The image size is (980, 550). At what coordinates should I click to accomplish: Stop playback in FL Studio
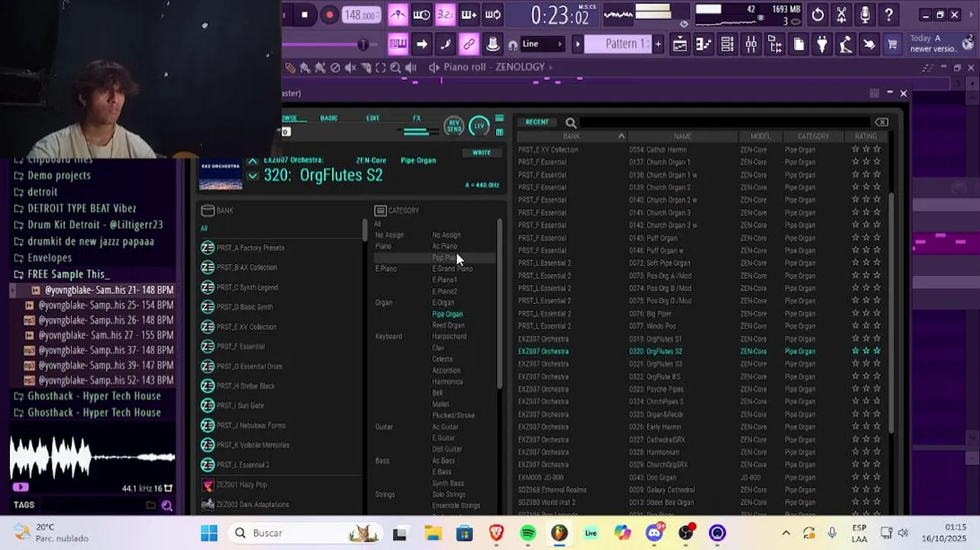coord(305,15)
